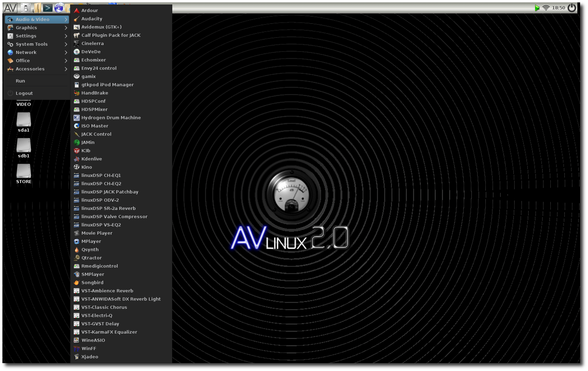The width and height of the screenshot is (588, 371).
Task: Click the 18:50 clock in the panel
Action: [x=558, y=8]
